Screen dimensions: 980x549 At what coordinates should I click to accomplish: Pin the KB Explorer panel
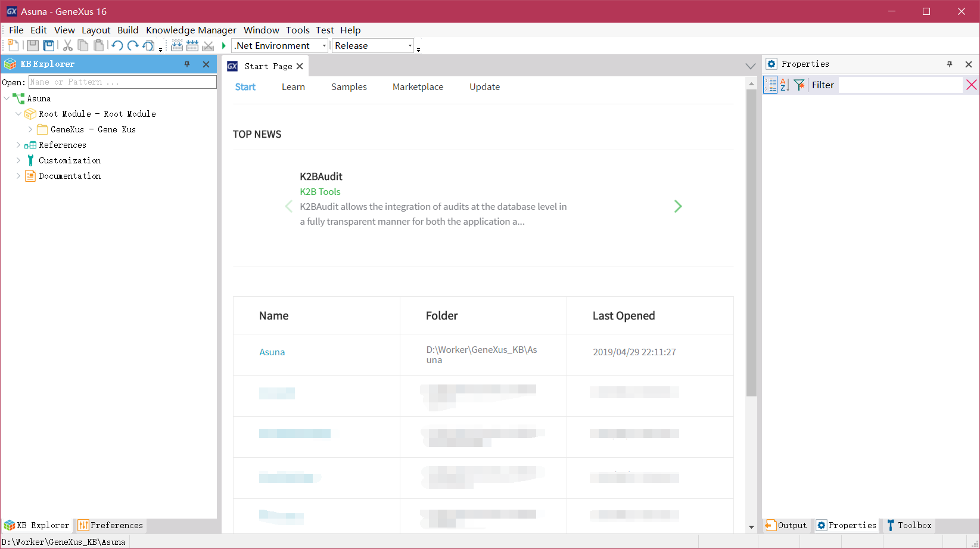click(187, 64)
